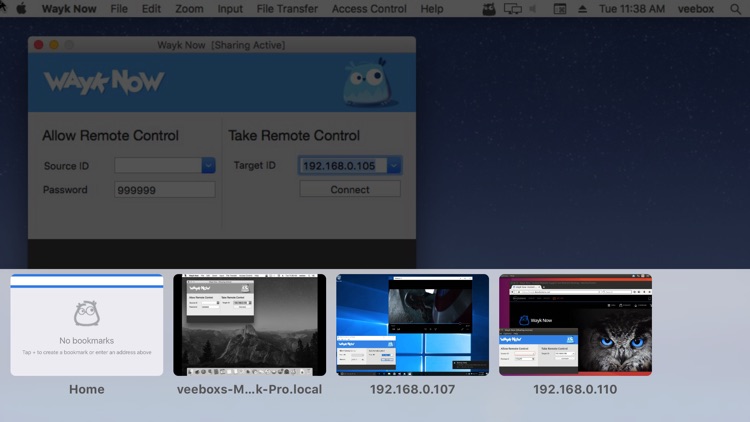Click the veebox user name in menu bar

(695, 9)
